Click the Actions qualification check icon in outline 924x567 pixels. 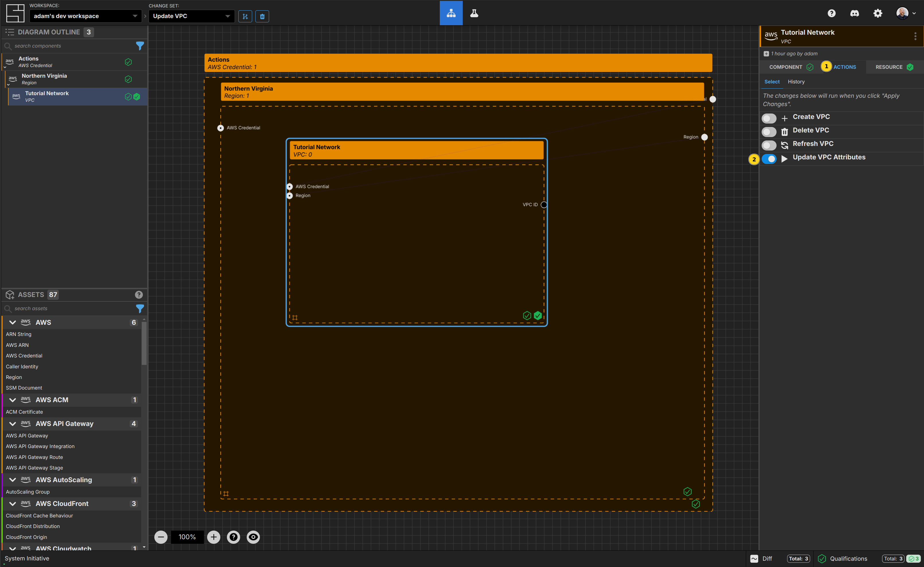coord(128,62)
